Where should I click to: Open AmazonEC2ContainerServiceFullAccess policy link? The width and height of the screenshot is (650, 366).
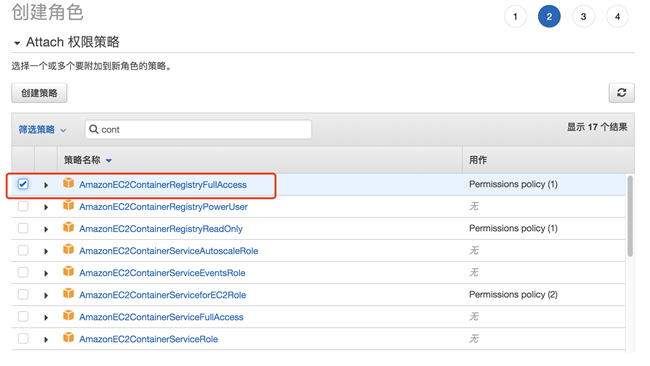[x=161, y=317]
